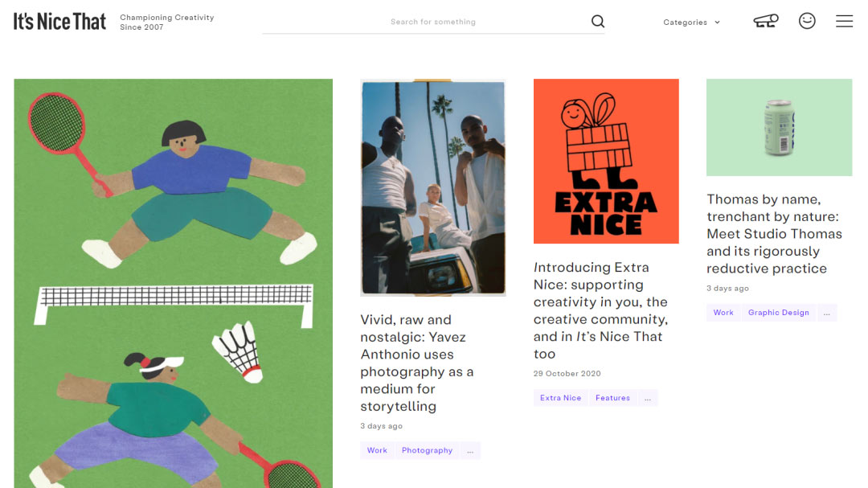
Task: Type in the Search for something field
Action: click(432, 22)
